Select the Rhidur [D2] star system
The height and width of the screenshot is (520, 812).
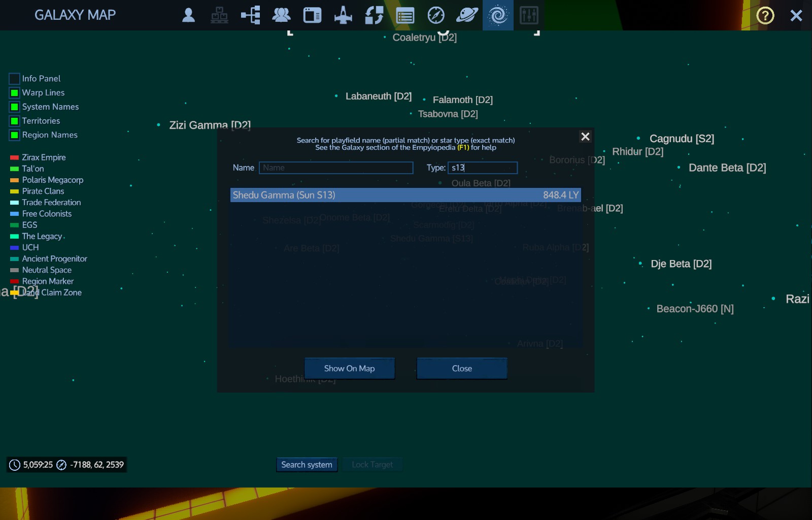click(x=638, y=151)
